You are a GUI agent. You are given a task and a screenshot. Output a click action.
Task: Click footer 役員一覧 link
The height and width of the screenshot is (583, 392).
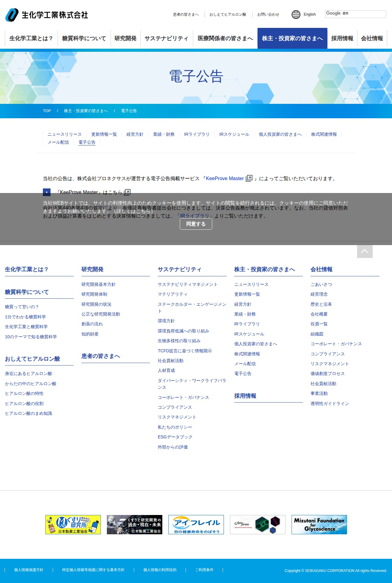[319, 324]
